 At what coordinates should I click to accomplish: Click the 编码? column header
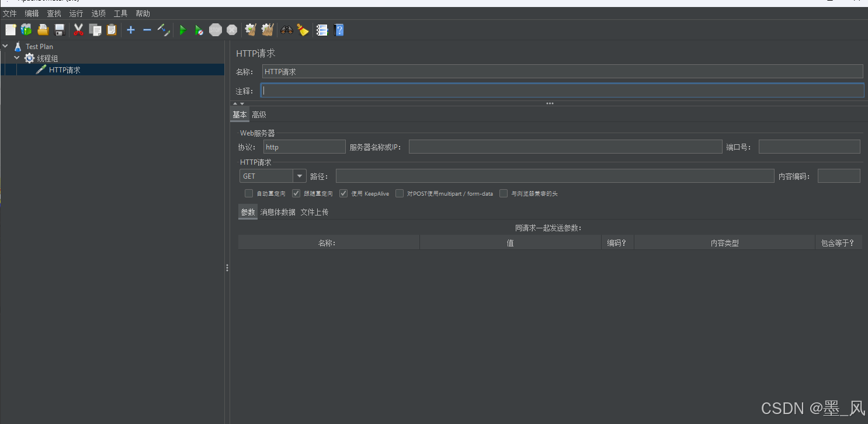pyautogui.click(x=617, y=242)
